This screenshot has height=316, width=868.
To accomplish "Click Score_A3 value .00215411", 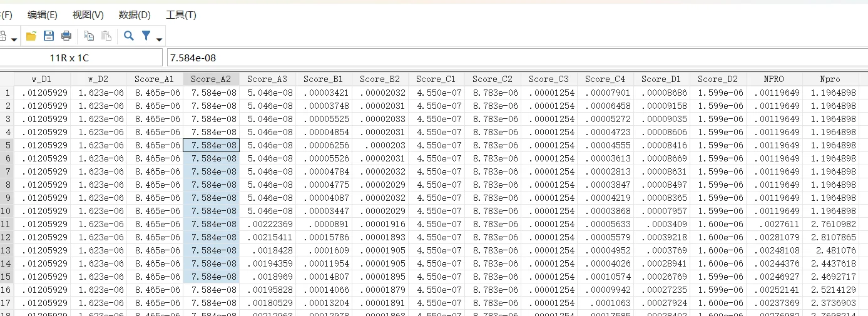I will (267, 237).
